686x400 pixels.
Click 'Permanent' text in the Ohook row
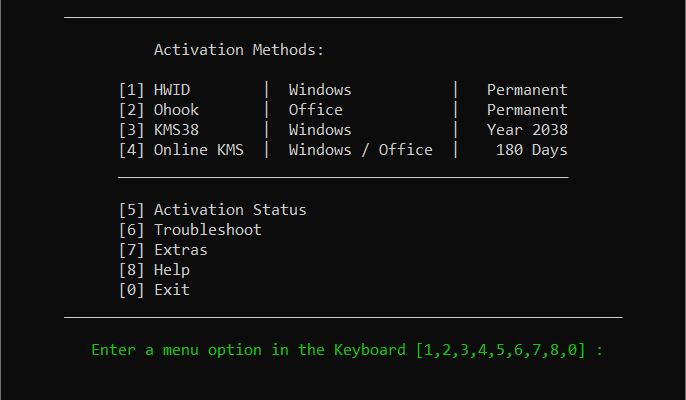527,110
